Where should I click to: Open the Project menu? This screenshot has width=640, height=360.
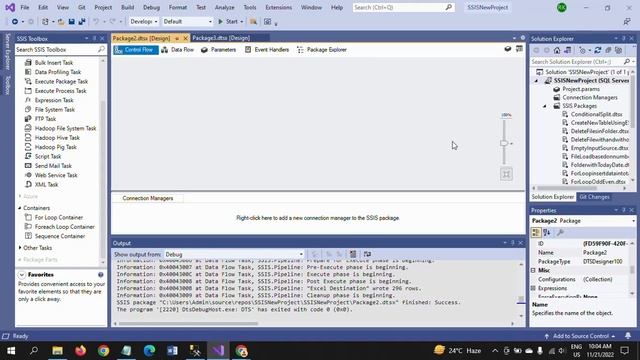coord(103,7)
